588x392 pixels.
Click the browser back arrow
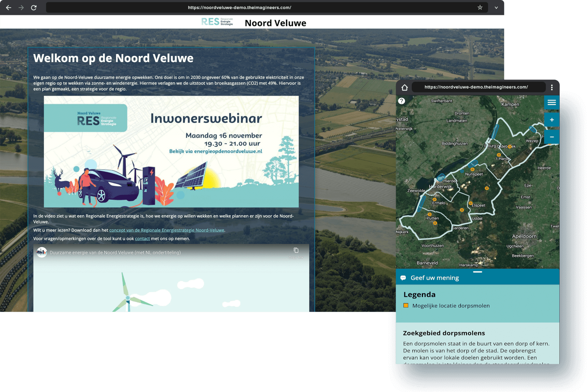click(9, 7)
